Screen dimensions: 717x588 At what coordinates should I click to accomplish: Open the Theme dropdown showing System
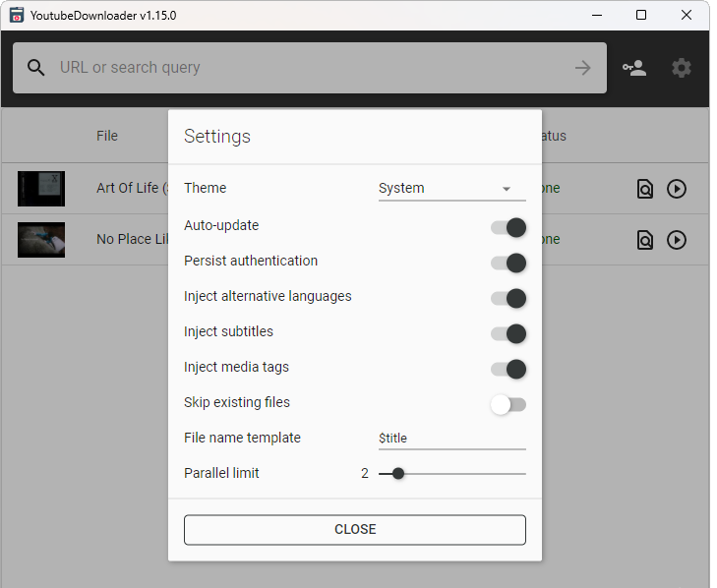point(451,189)
